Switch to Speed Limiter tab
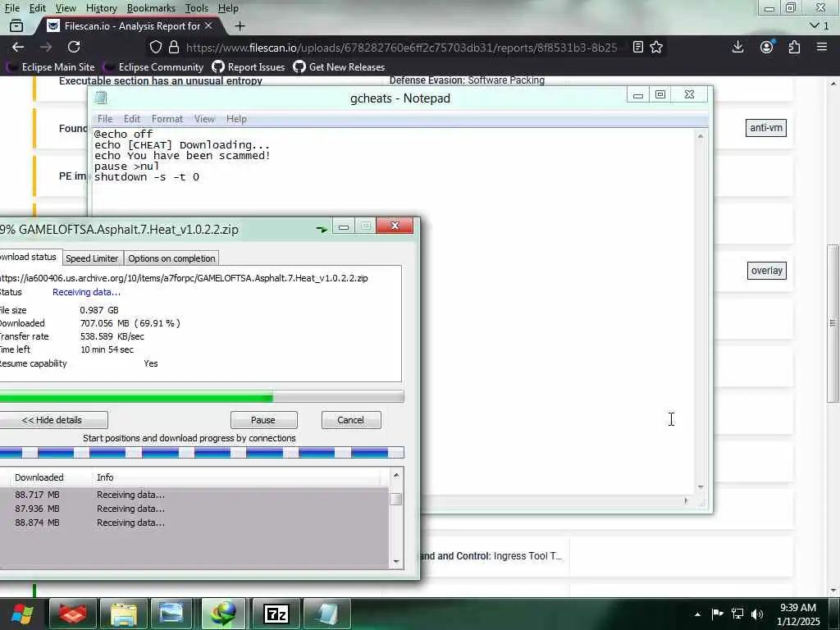 pyautogui.click(x=92, y=258)
